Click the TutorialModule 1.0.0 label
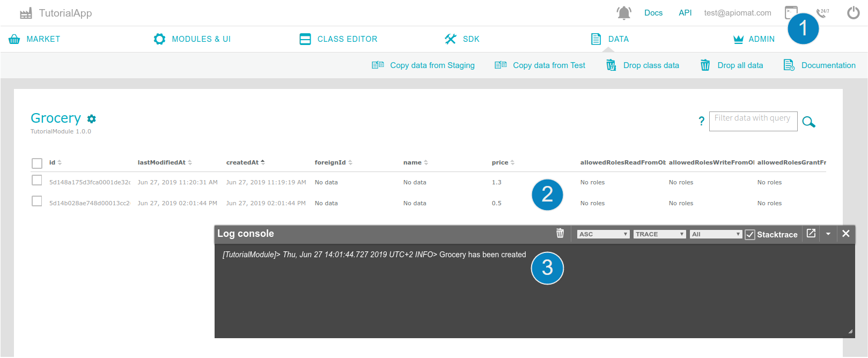Viewport: 868px width, 358px height. point(61,131)
